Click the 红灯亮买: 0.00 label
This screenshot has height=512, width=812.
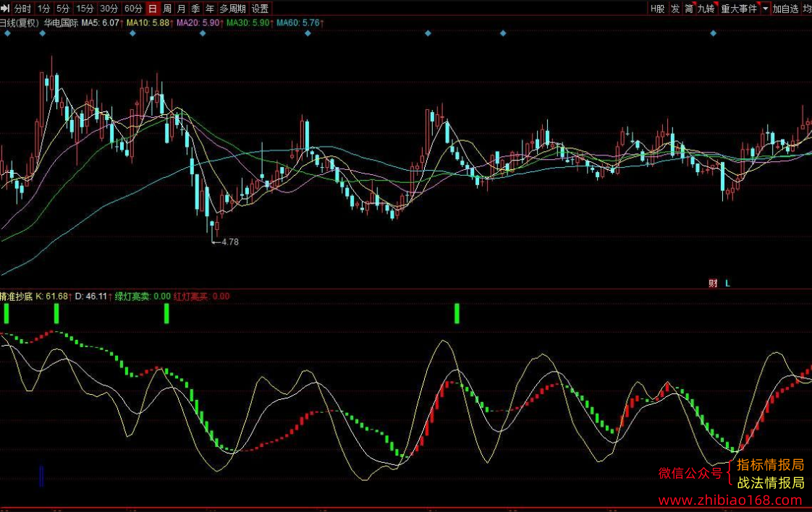point(201,296)
